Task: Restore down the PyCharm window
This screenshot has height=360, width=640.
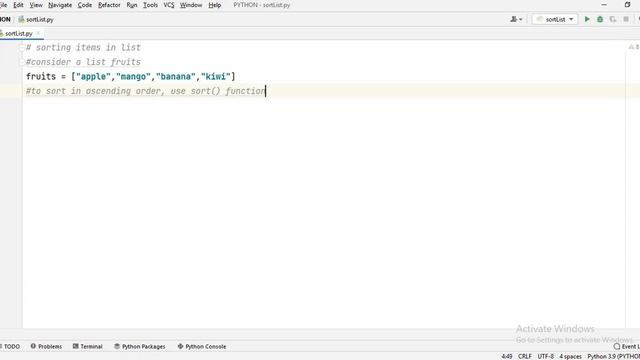Action: 627,5
